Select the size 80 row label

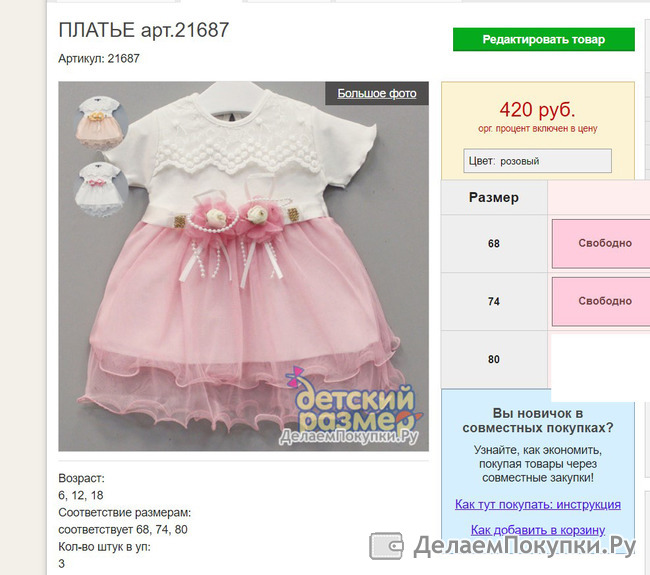(x=494, y=359)
